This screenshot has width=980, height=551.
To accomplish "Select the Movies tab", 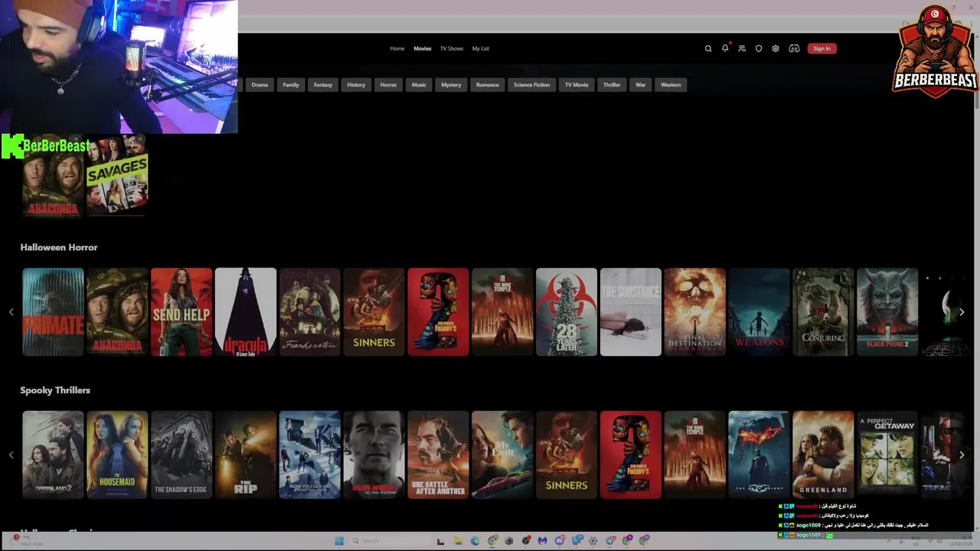I will click(x=423, y=48).
